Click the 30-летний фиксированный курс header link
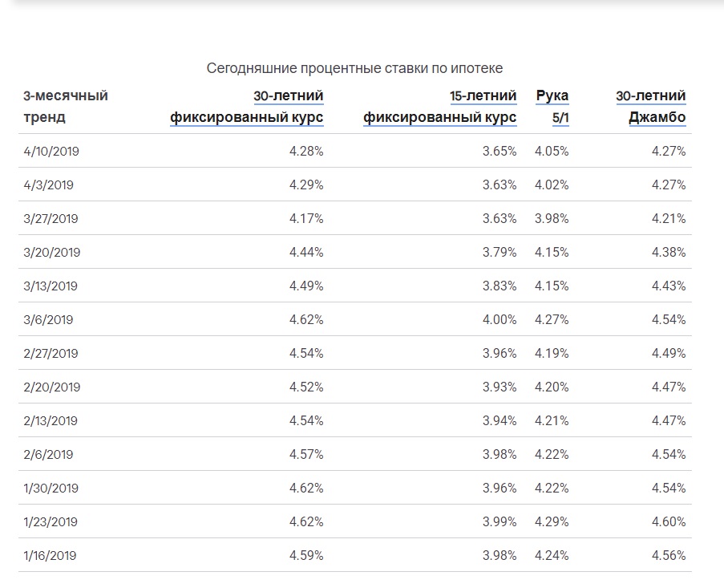This screenshot has height=588, width=724. click(247, 107)
